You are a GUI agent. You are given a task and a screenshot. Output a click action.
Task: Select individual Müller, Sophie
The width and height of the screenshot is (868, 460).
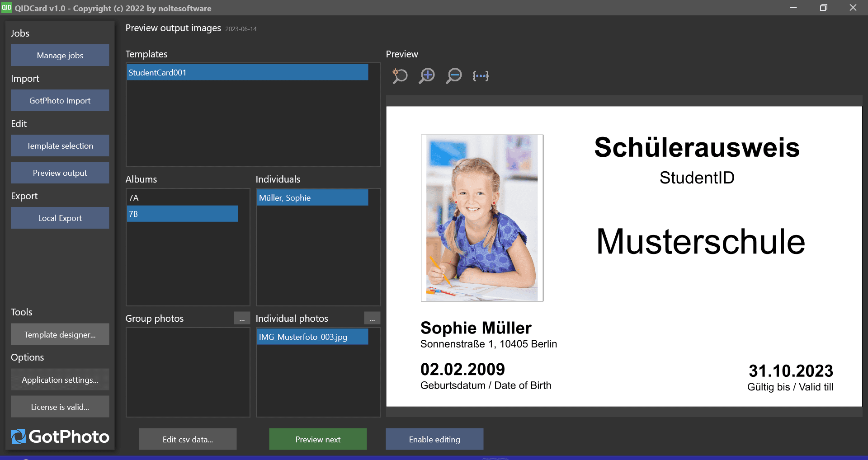312,198
